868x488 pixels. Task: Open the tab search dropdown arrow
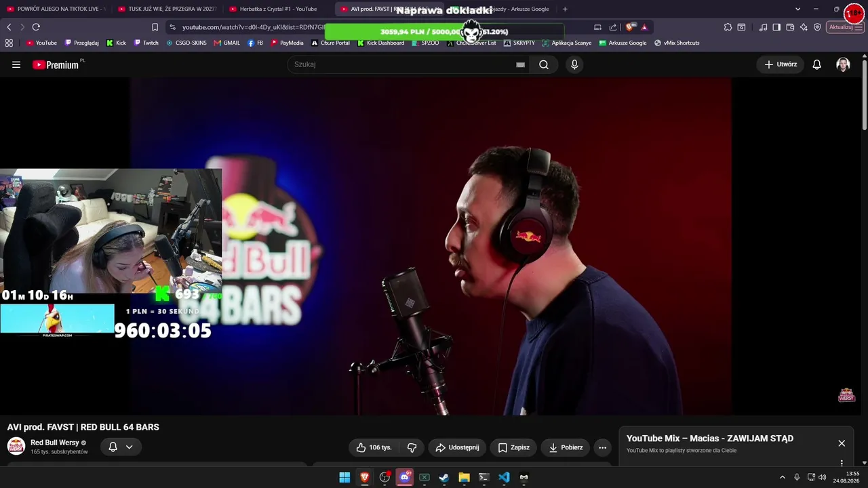(x=797, y=9)
